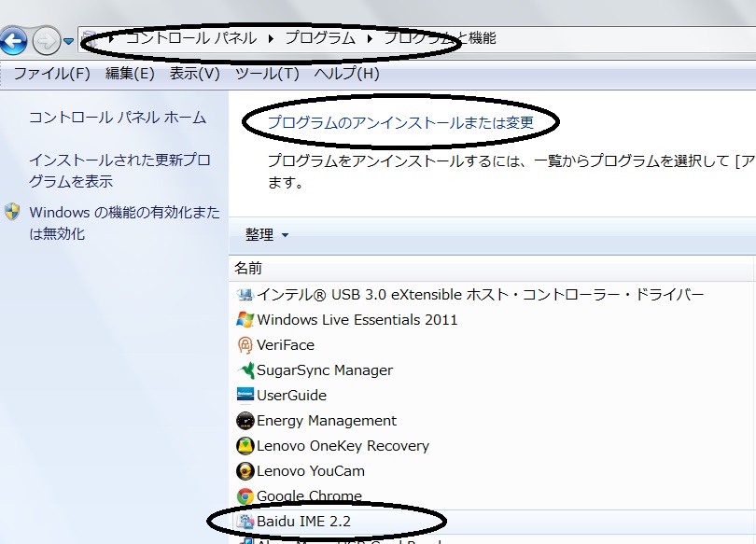Click the Google Chrome icon
Viewport: 756px width, 544px height.
(245, 495)
